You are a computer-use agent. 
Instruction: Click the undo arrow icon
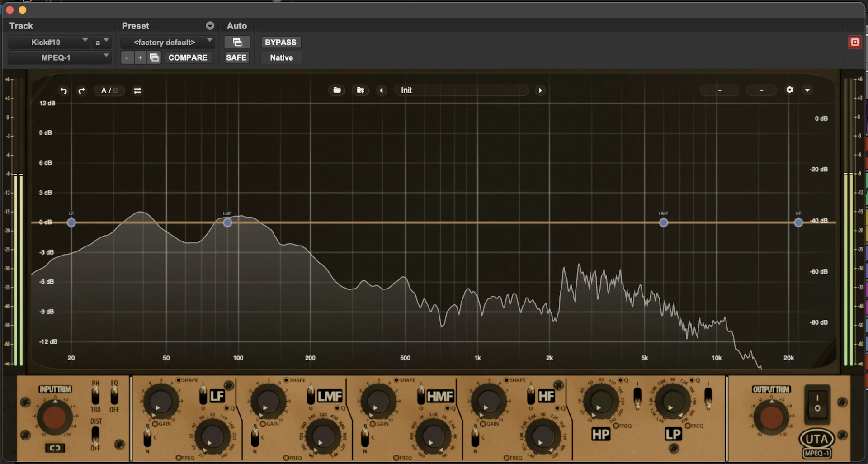[63, 90]
